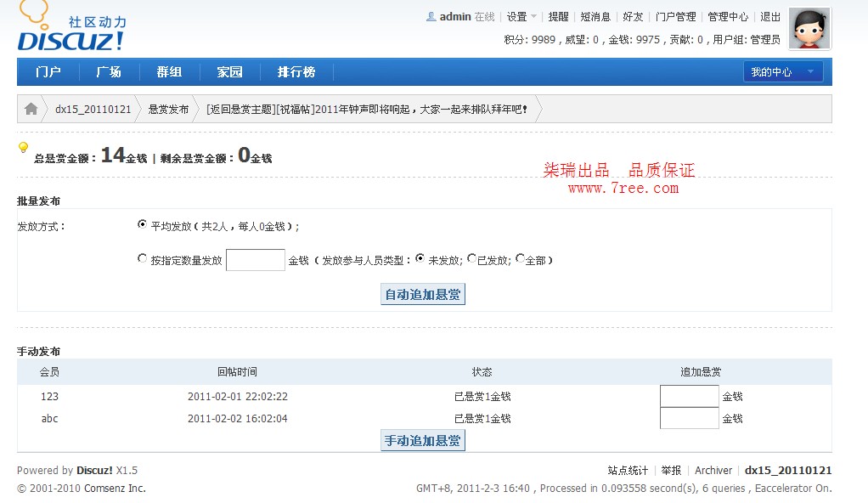Choose the 全部 participant type radio

pos(520,258)
